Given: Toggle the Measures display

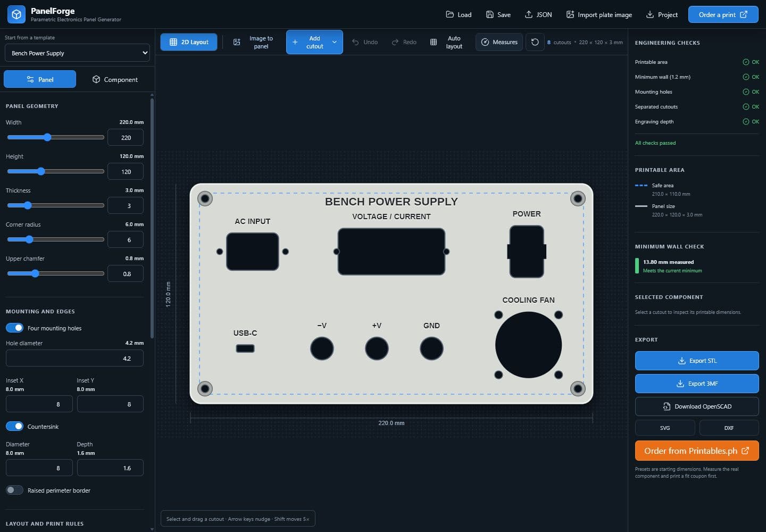Looking at the screenshot, I should click(499, 42).
